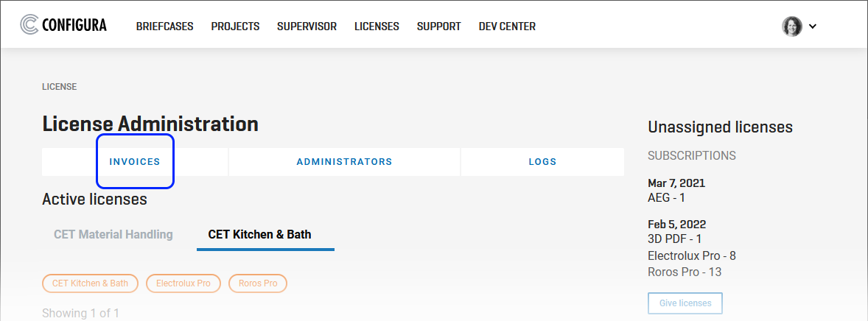Open the Administrators section
The width and height of the screenshot is (868, 321).
click(344, 162)
